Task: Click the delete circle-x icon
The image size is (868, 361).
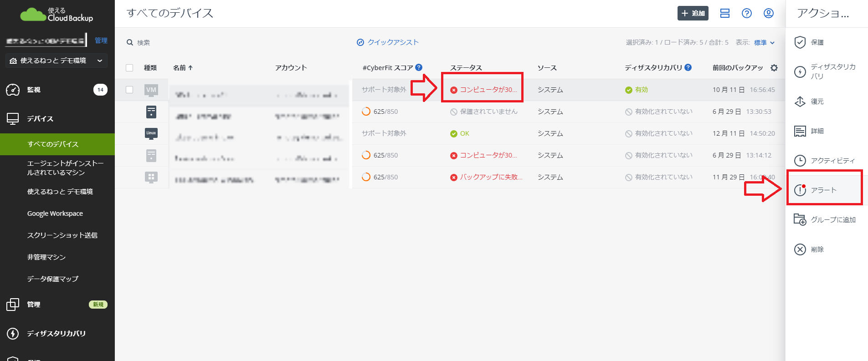Action: [x=800, y=249]
